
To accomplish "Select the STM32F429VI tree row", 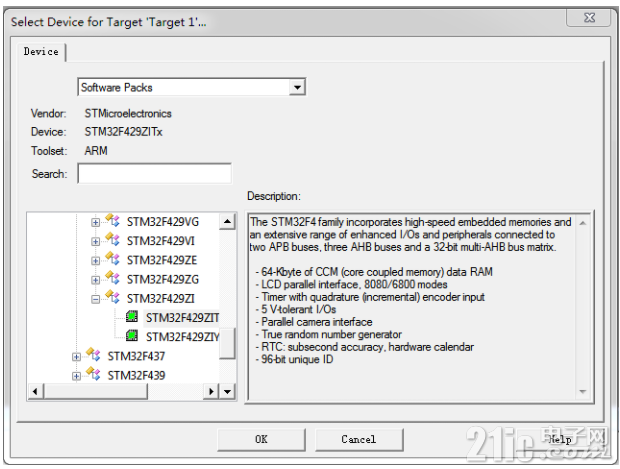I will pyautogui.click(x=161, y=241).
